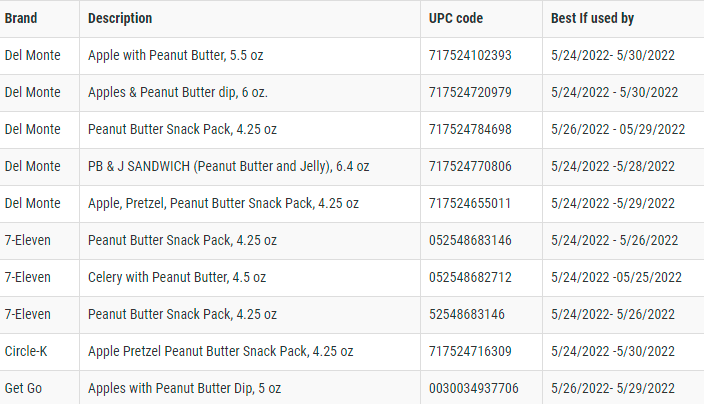Select Celery with Peanut Butter, 4.5 oz
This screenshot has width=704, height=404.
click(182, 277)
